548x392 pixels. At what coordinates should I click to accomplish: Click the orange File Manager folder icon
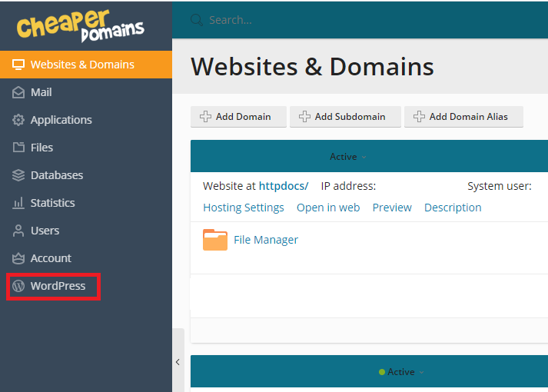coord(215,240)
